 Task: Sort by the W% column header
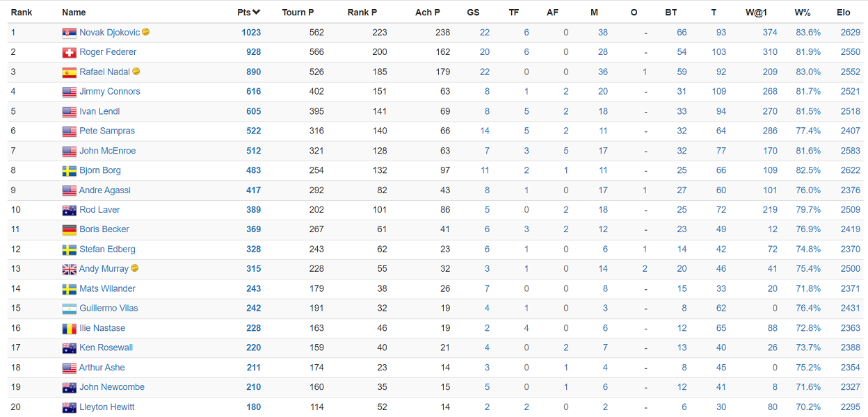click(x=803, y=13)
